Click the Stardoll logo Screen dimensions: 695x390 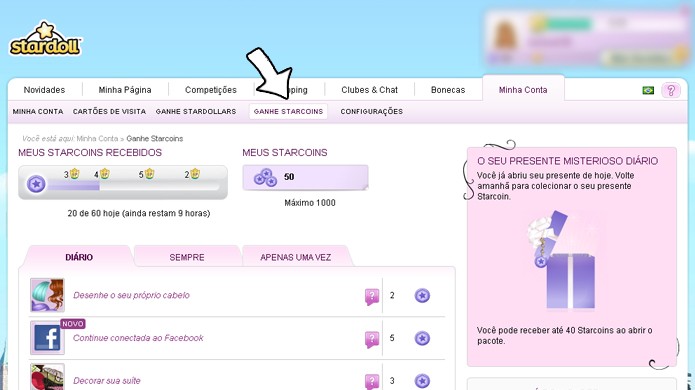click(45, 39)
